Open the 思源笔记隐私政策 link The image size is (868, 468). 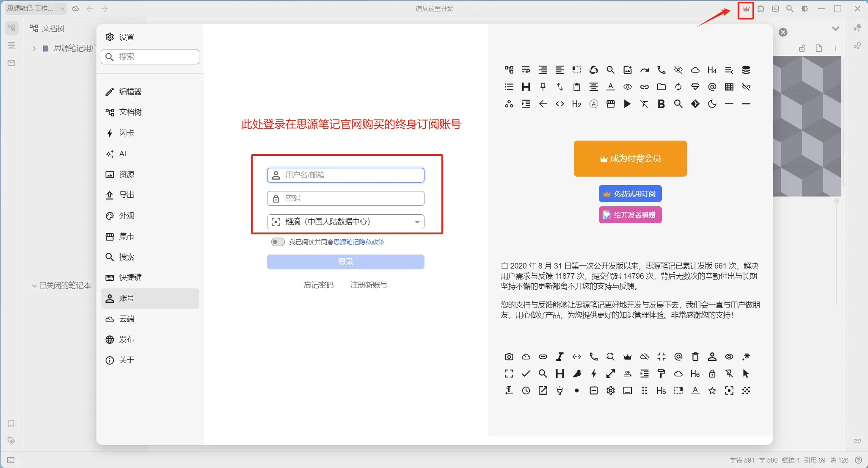(359, 242)
